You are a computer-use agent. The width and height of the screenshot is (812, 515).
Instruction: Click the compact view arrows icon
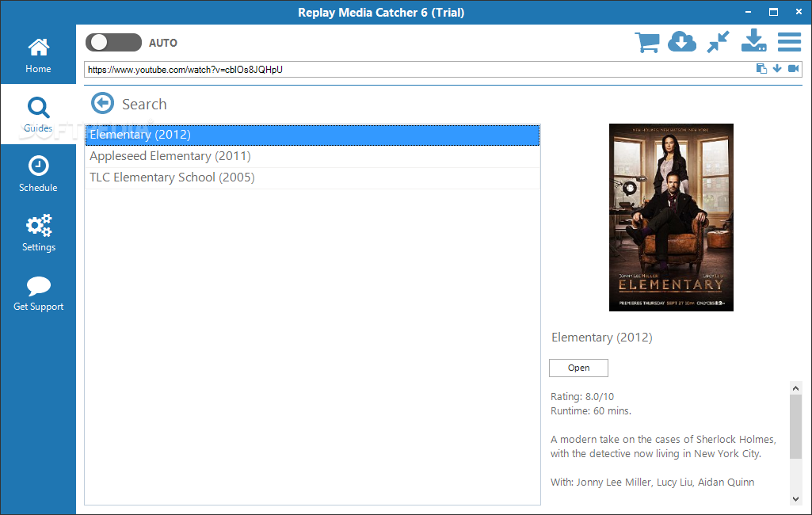point(719,42)
